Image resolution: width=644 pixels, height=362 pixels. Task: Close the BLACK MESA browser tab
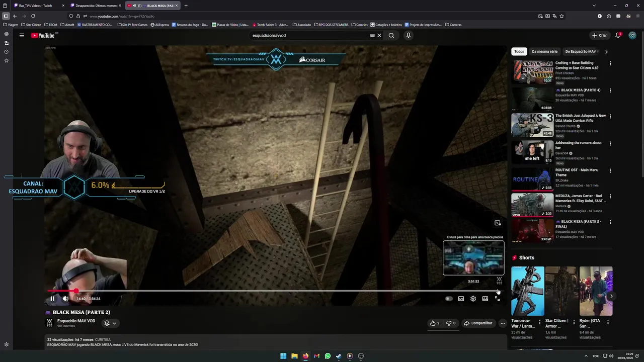click(177, 6)
